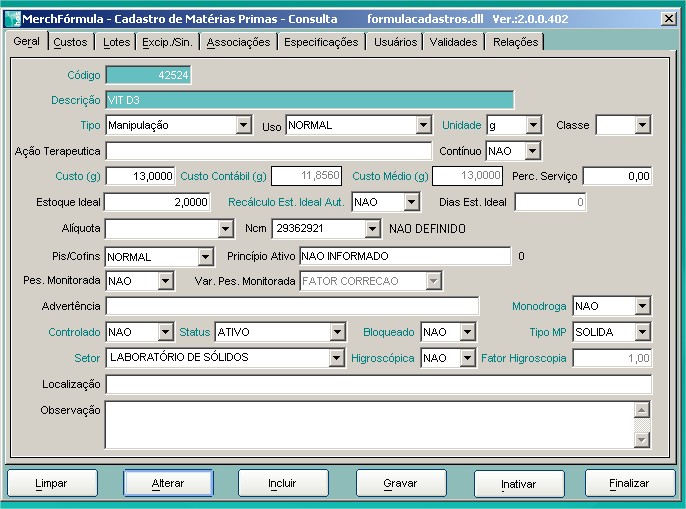This screenshot has width=686, height=509.
Task: Expand the Setor dropdown for Laboratório de Sólidos
Action: [x=336, y=358]
